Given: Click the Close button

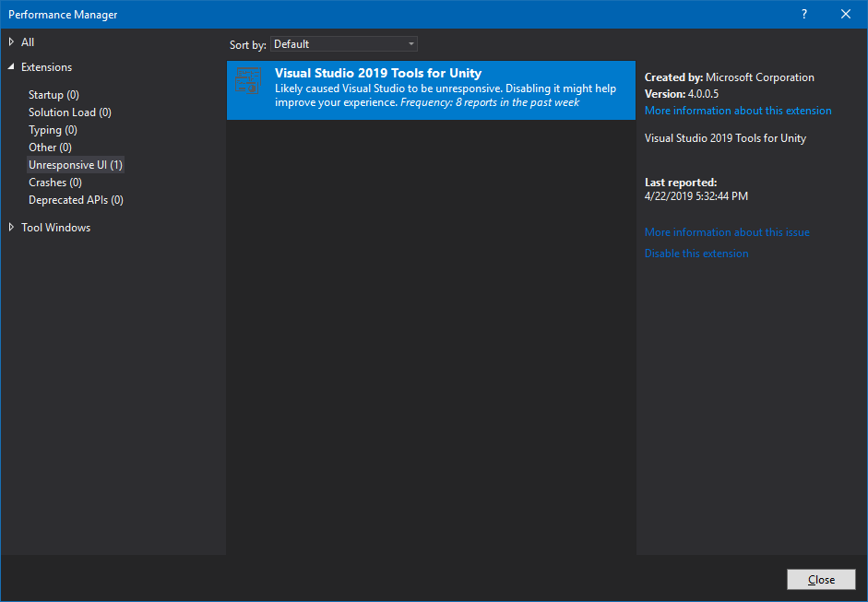Looking at the screenshot, I should [x=820, y=579].
